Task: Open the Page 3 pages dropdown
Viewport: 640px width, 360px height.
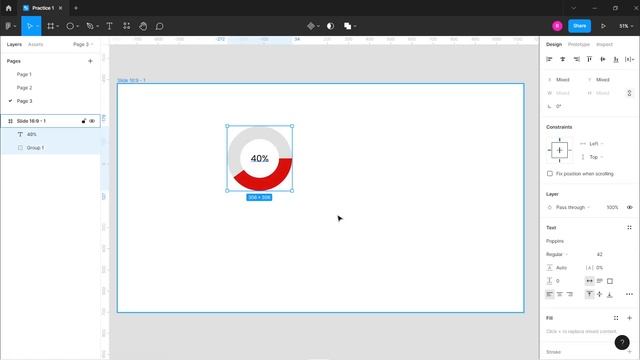Action: (x=83, y=44)
